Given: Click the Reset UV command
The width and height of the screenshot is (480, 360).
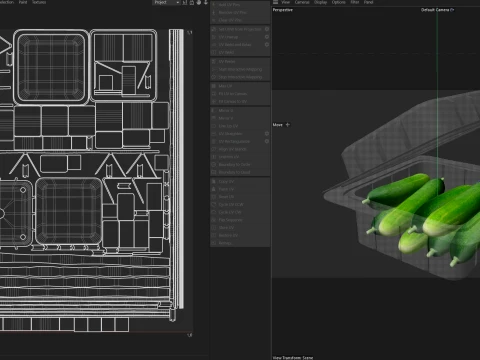Looking at the screenshot, I should click(240, 197).
